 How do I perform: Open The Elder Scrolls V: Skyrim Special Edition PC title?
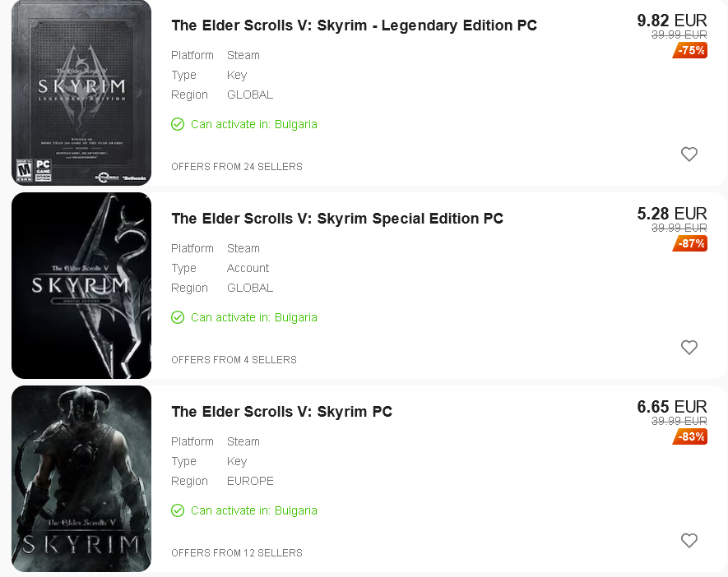[337, 219]
